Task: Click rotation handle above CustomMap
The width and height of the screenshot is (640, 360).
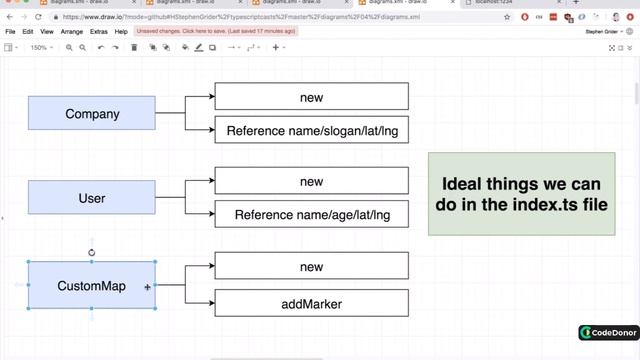Action: coord(91,253)
